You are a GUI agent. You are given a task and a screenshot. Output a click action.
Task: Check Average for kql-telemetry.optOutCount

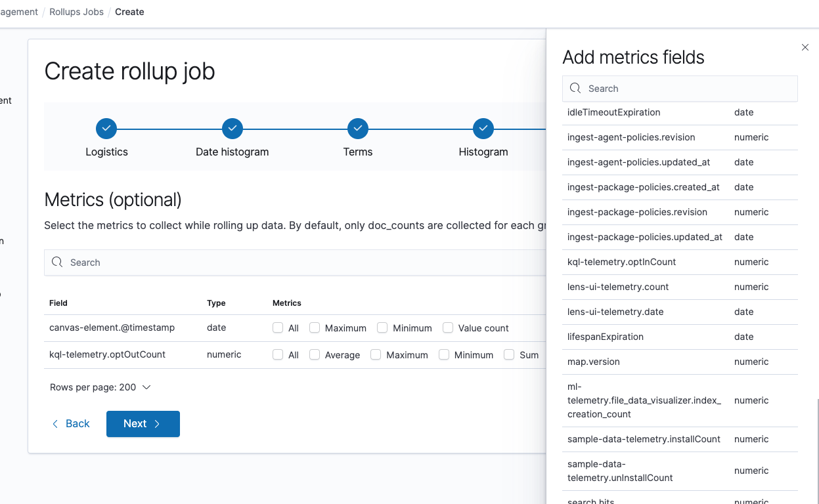315,354
